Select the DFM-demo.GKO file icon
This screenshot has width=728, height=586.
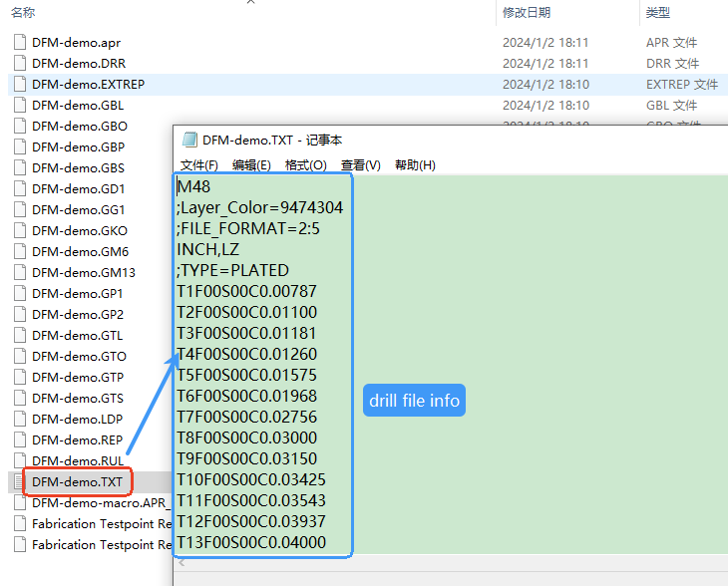[19, 231]
